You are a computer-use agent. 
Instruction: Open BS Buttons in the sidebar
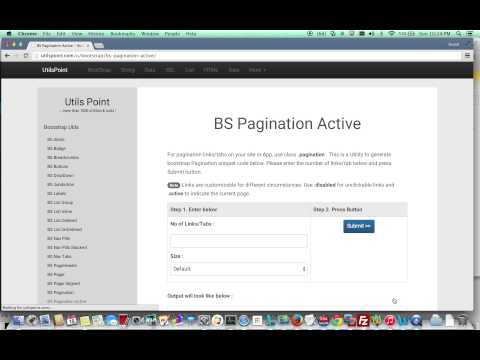click(58, 166)
